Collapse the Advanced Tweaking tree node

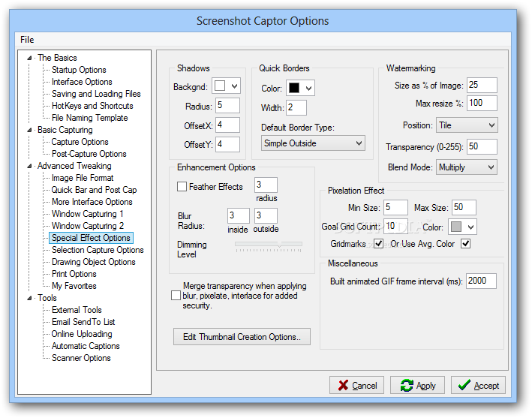(29, 166)
